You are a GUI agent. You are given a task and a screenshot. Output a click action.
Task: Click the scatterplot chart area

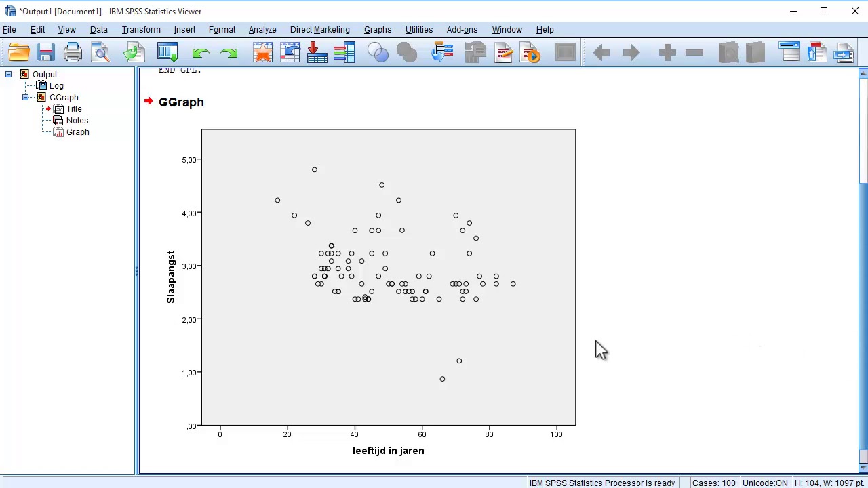[x=388, y=277]
